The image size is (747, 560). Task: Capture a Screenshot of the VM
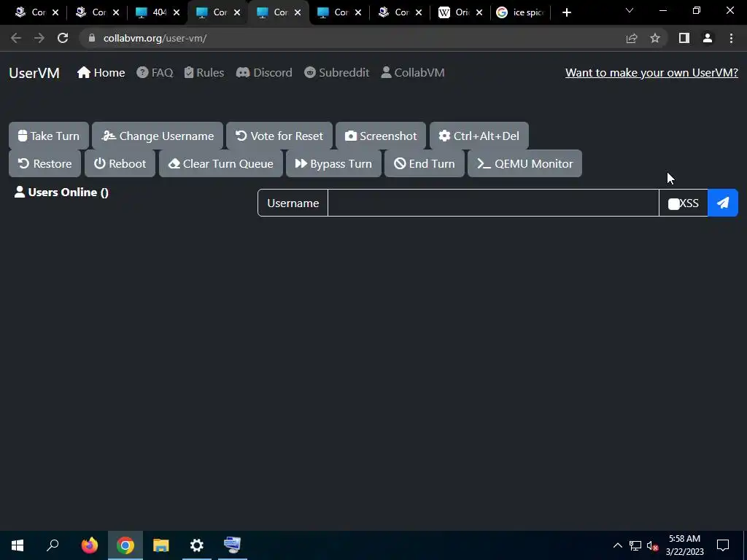(x=381, y=136)
